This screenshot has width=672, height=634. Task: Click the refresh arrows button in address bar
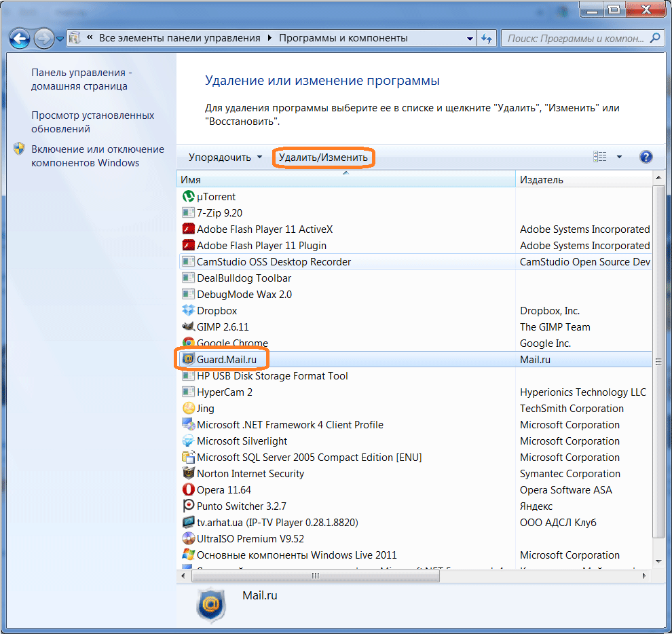click(x=487, y=39)
